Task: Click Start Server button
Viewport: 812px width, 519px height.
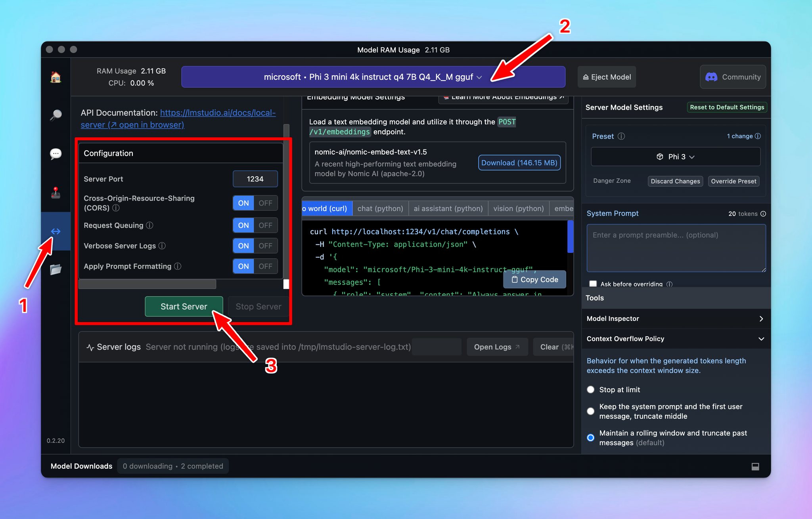Action: [184, 306]
